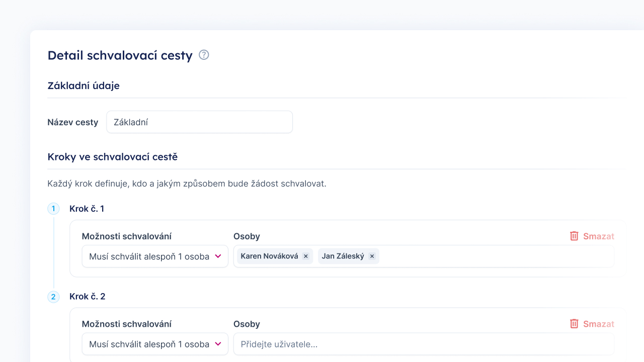
Task: Remove Jan Záleský using his chip's x icon
Action: point(372,256)
